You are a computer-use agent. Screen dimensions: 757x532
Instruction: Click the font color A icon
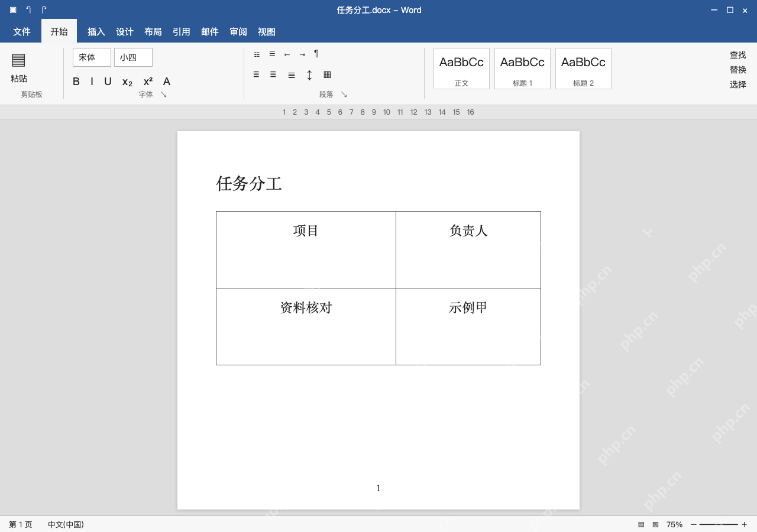(167, 82)
